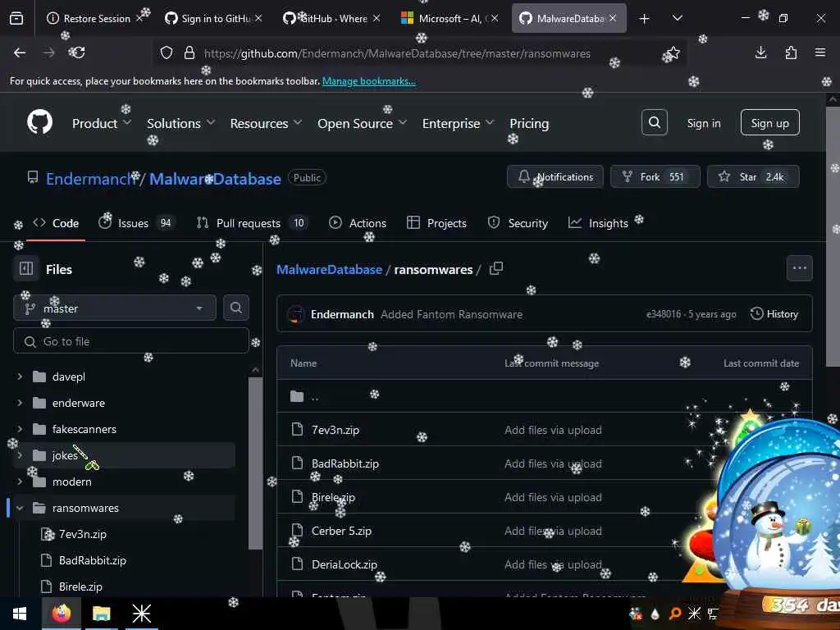This screenshot has height=630, width=840.
Task: Click the Pricing link
Action: (x=529, y=123)
